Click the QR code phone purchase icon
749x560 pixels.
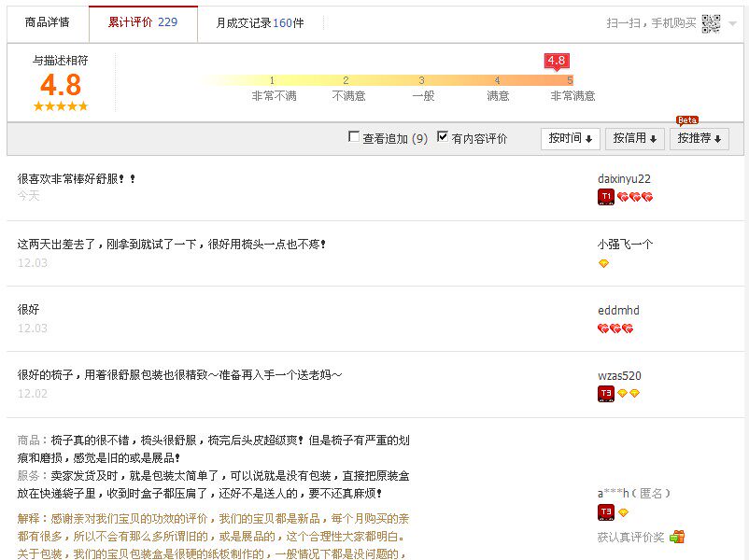[711, 23]
